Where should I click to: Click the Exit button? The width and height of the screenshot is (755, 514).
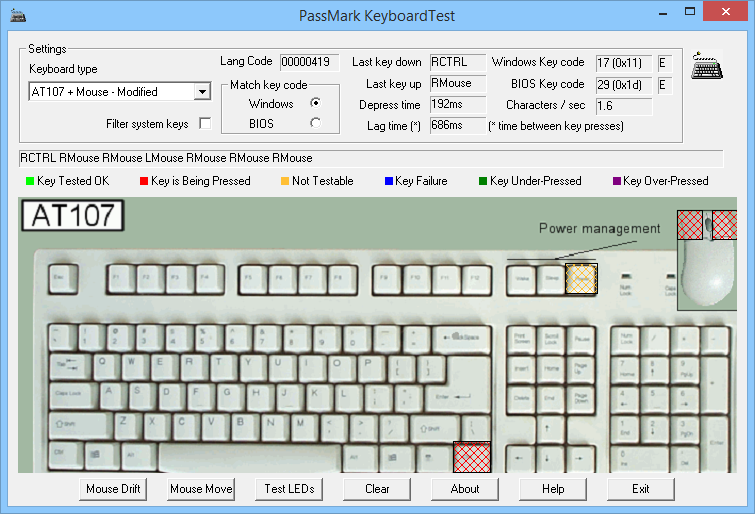[641, 489]
